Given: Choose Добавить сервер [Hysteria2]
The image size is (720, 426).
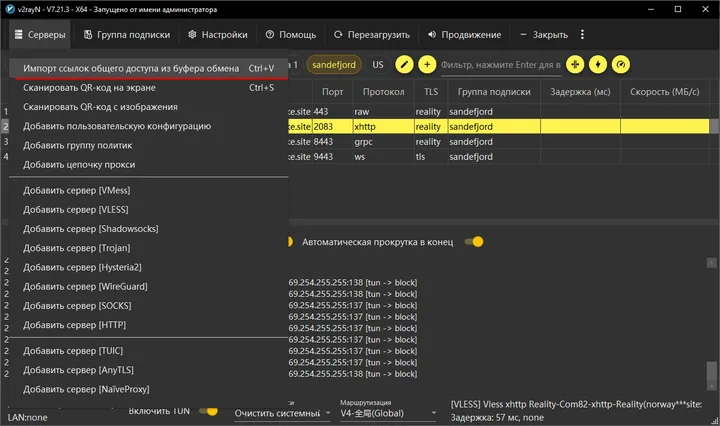Looking at the screenshot, I should tap(149, 268).
